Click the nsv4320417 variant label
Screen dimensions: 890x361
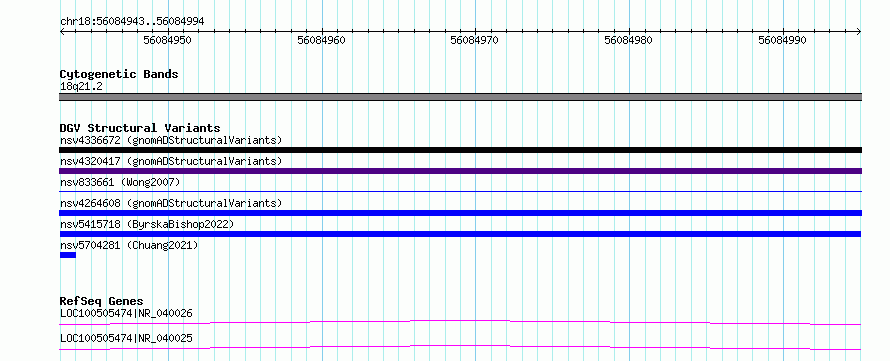171,161
